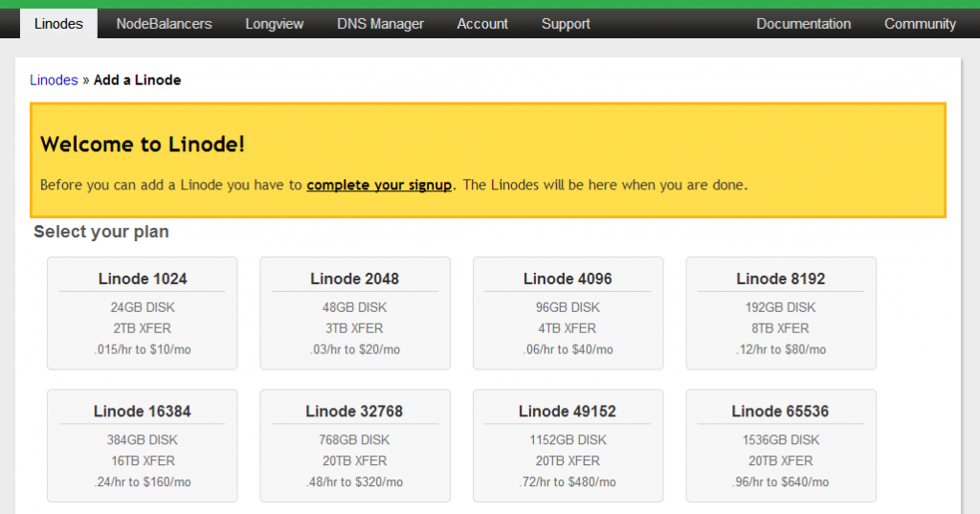
Task: Click '768GB DISK' text
Action: coord(354,440)
